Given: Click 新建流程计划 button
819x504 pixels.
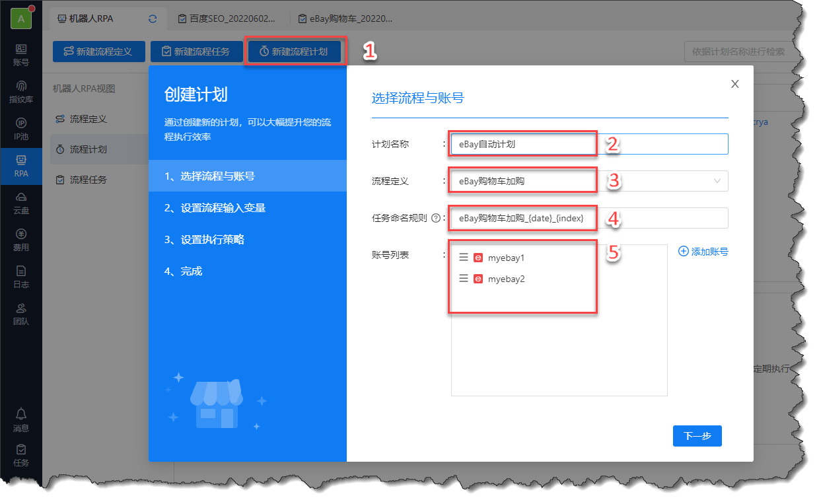Looking at the screenshot, I should (294, 52).
